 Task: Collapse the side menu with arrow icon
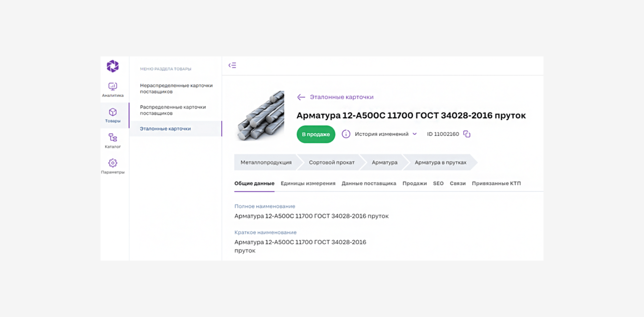[232, 65]
